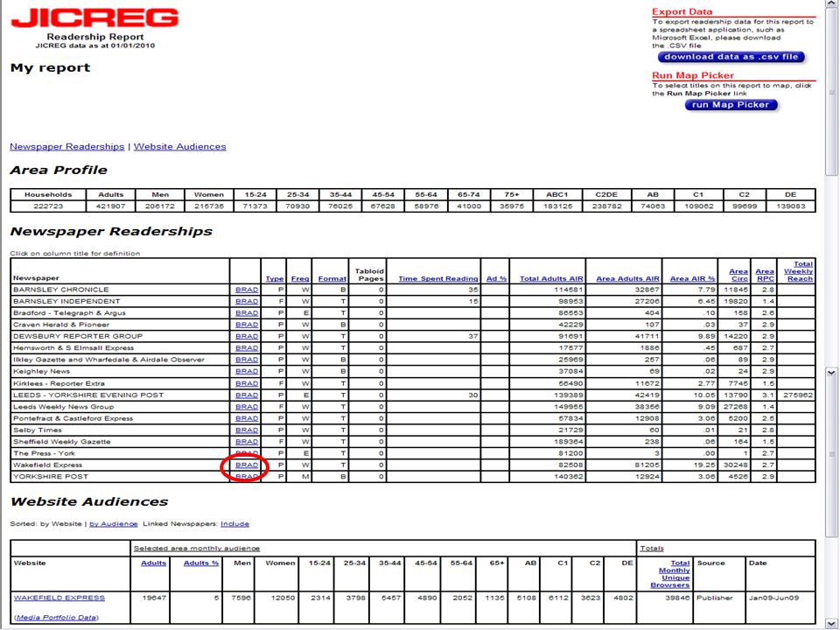Viewport: 840px width, 630px height.
Task: Open BRAD link for Leeds Weekly News Group
Action: (x=247, y=407)
